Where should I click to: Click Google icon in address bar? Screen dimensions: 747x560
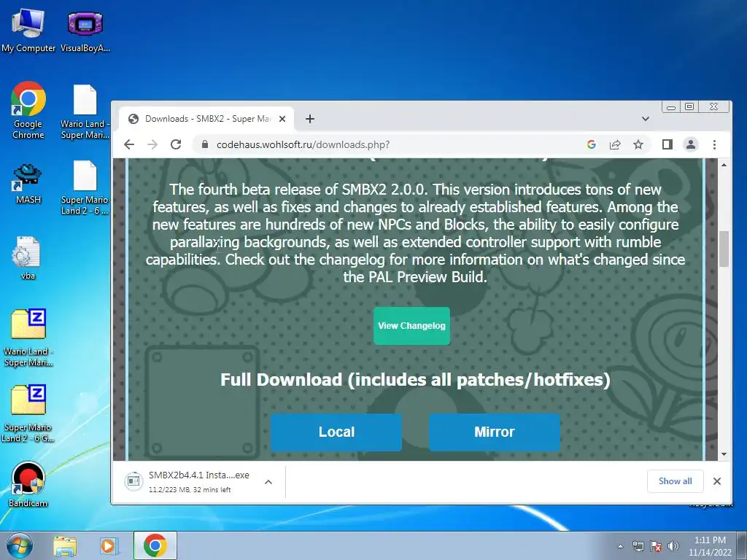(x=592, y=144)
